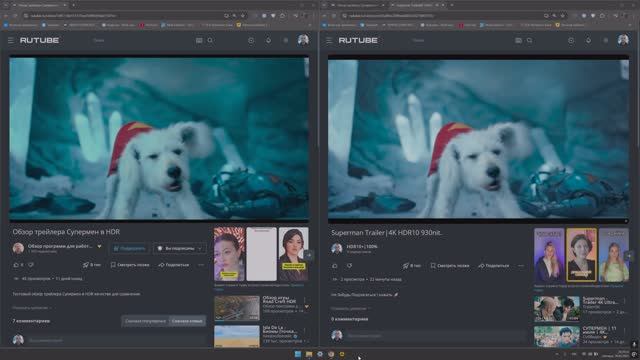Click the blue support button beside left channel
Screen dimensions: 640x360
pos(129,248)
